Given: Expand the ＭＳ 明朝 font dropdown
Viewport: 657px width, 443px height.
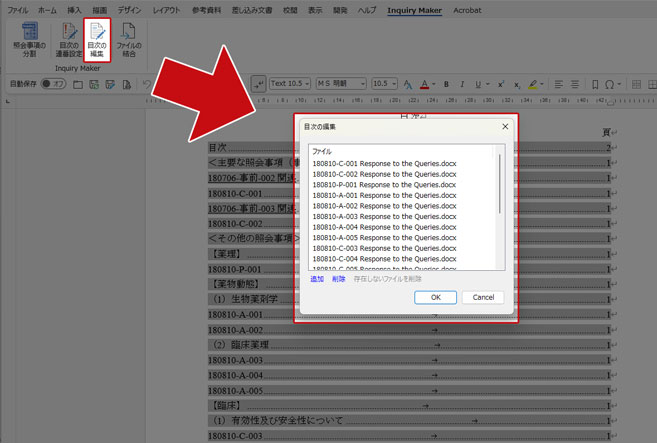Looking at the screenshot, I should point(340,84).
